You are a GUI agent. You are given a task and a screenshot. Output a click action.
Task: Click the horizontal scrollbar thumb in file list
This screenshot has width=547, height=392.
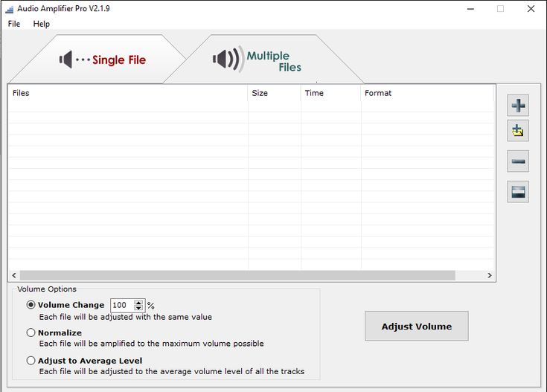pyautogui.click(x=237, y=275)
